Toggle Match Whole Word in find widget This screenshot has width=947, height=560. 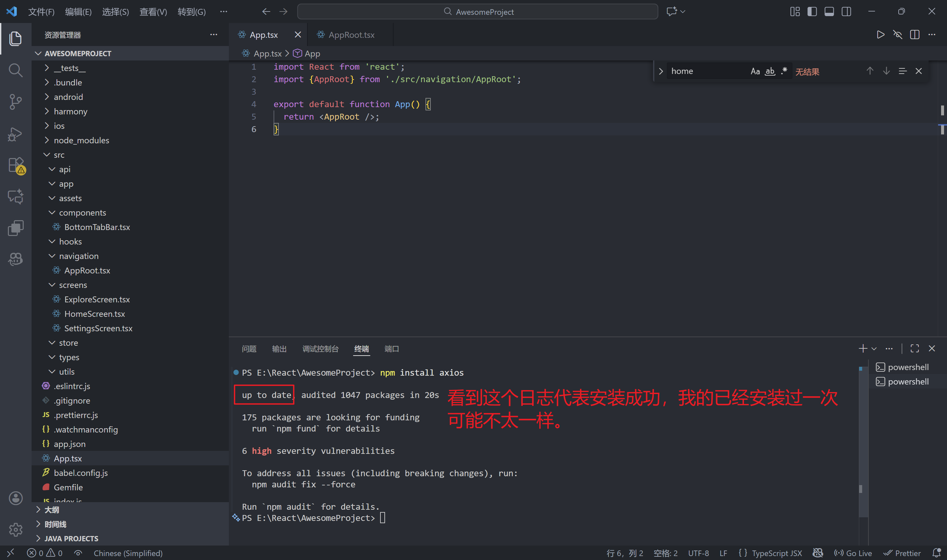tap(770, 71)
